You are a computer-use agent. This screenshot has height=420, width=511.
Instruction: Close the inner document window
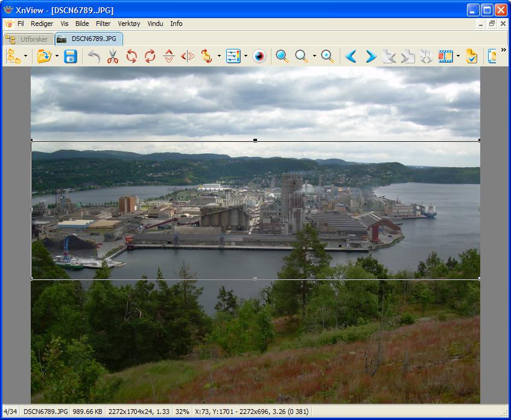click(x=503, y=24)
